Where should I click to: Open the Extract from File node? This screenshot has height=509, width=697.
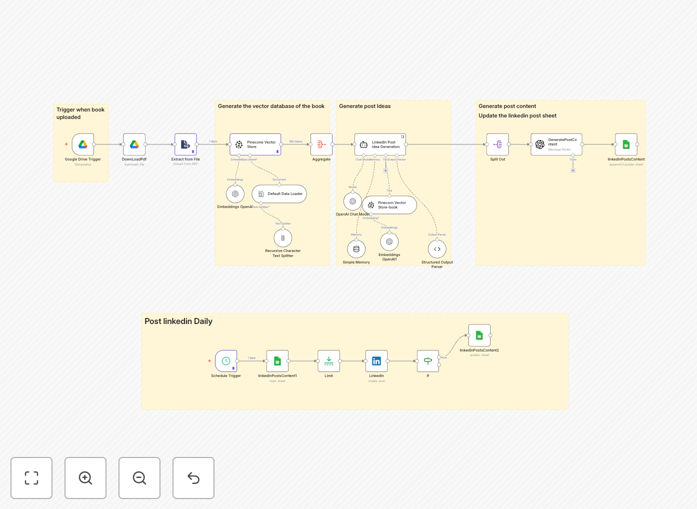[185, 144]
